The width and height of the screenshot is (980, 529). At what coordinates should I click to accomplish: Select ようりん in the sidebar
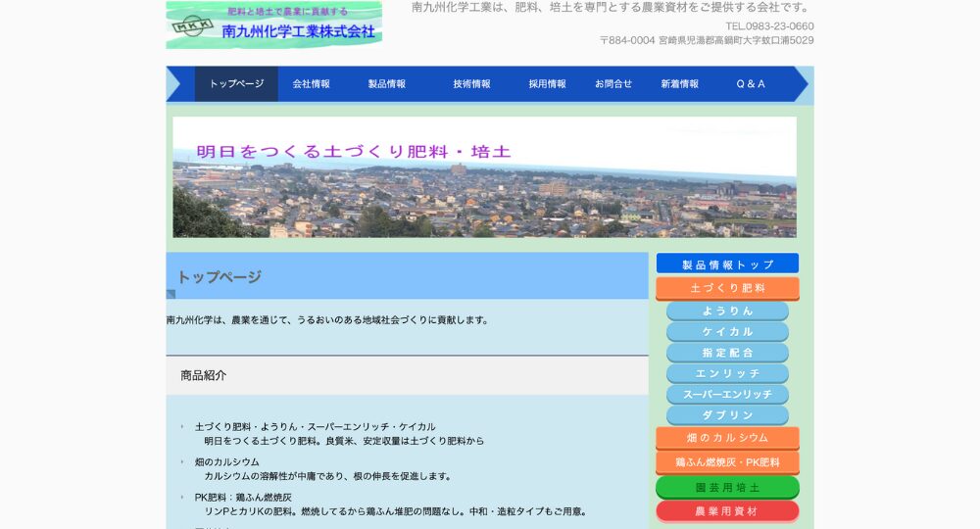pos(727,311)
